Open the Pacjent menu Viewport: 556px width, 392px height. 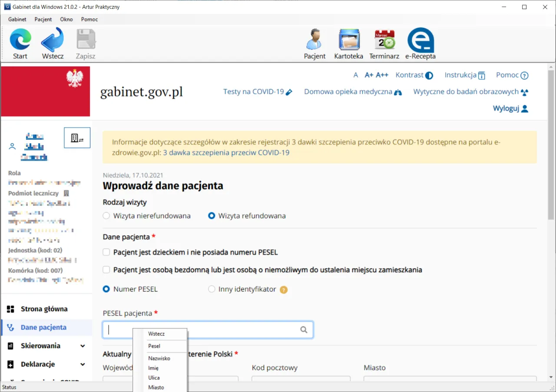pyautogui.click(x=43, y=19)
